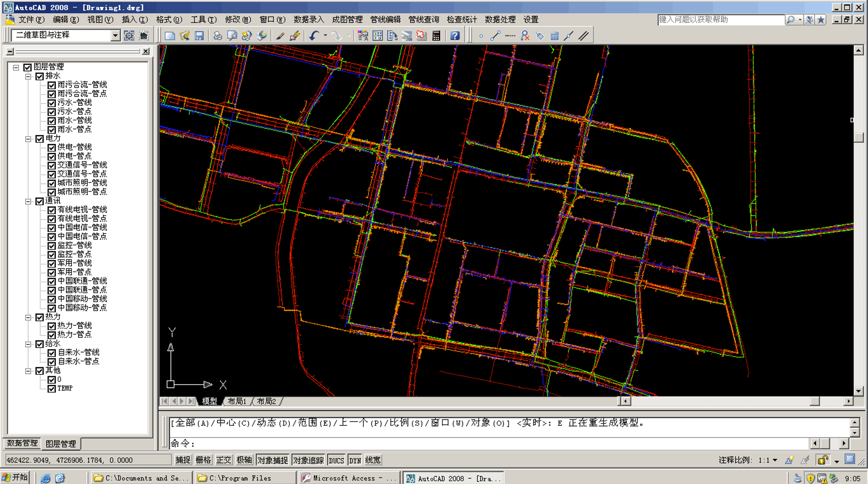Click the command window scroll up arrow
This screenshot has width=868, height=484.
point(855,423)
